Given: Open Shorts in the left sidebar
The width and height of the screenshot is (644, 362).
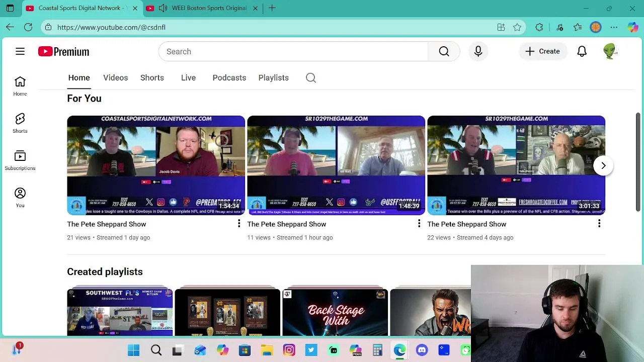Looking at the screenshot, I should 20,124.
